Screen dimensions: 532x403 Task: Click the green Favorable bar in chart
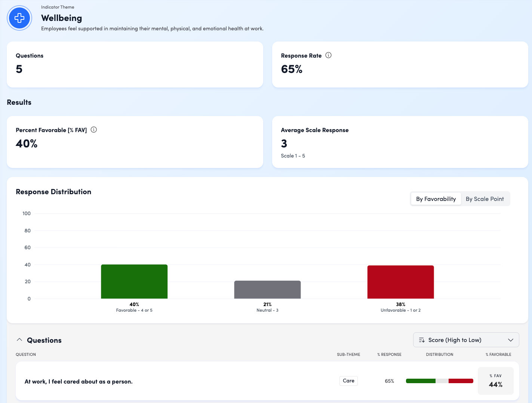point(134,282)
